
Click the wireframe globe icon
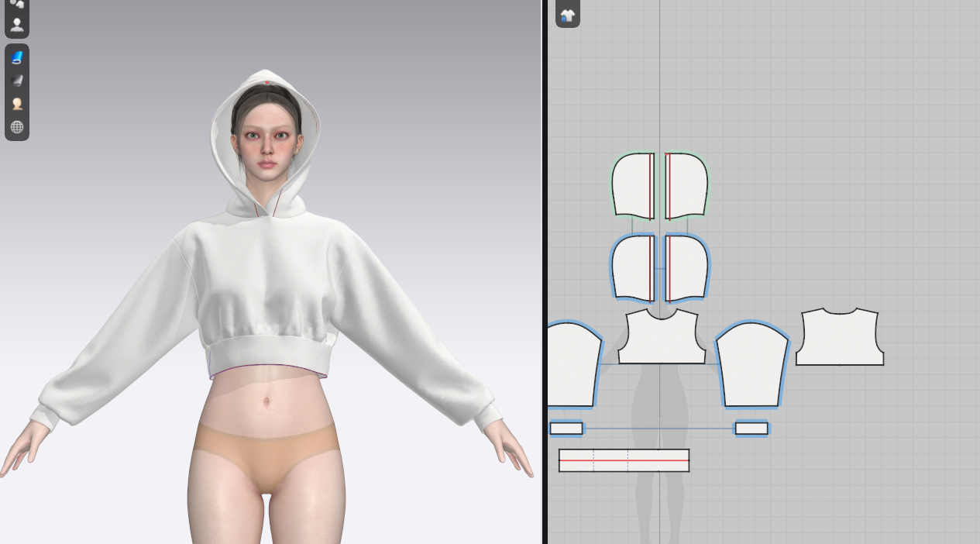click(17, 126)
